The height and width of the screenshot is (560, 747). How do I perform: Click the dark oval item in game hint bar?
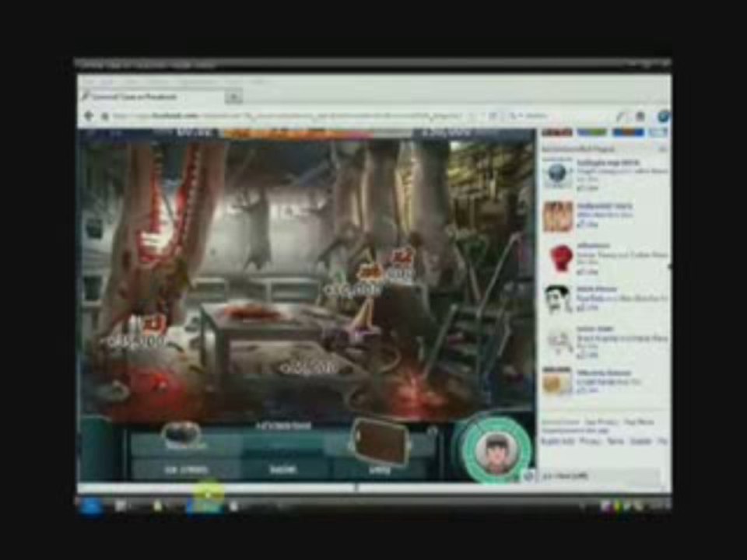[181, 432]
